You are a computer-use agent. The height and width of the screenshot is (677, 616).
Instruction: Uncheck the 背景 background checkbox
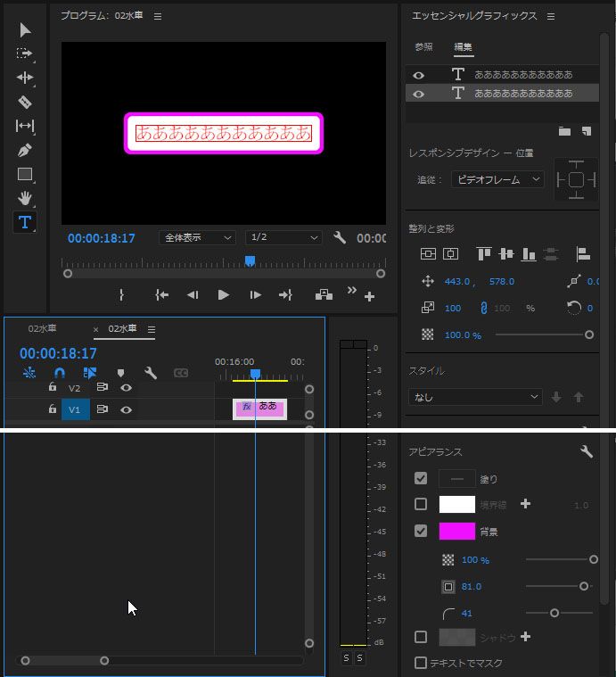coord(421,531)
